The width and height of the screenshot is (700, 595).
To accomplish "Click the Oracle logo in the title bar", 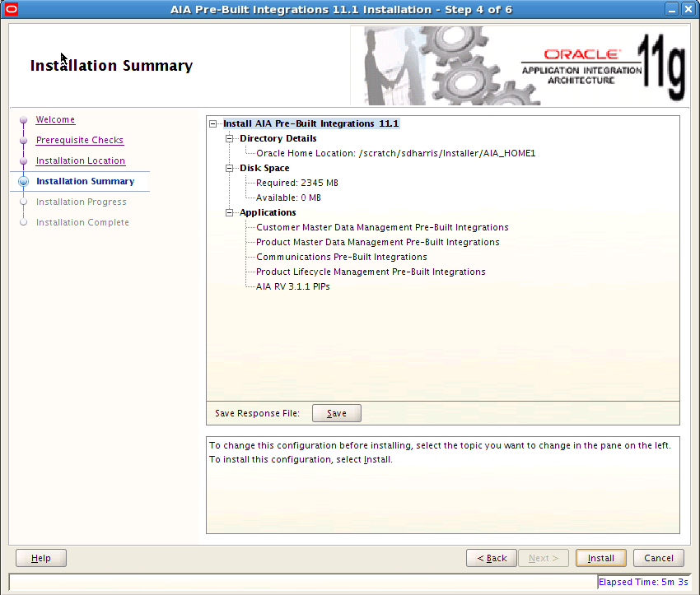I will [11, 9].
